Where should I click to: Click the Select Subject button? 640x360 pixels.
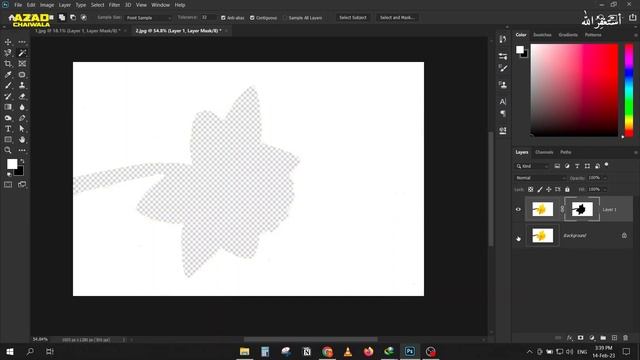353,18
